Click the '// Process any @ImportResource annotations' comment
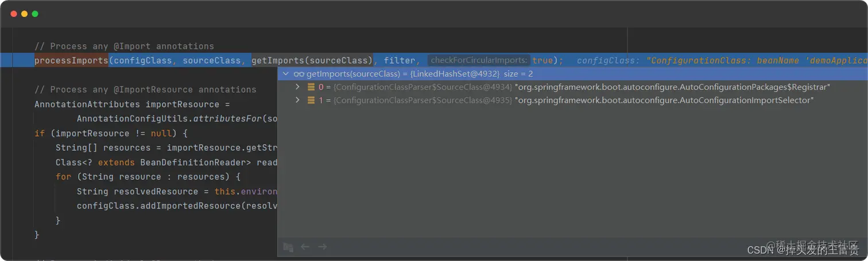The width and height of the screenshot is (868, 261). click(145, 89)
